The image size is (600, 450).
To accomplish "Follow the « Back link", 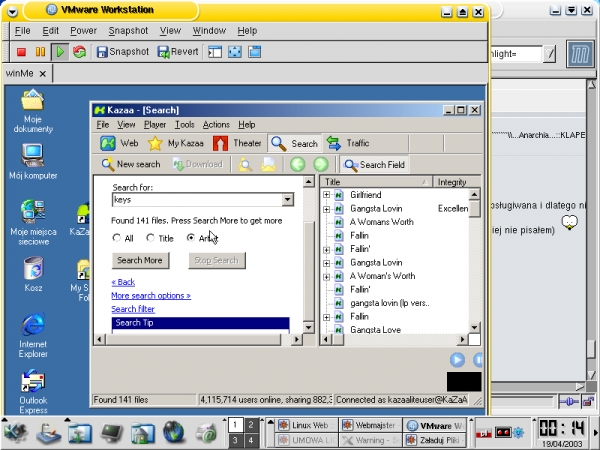I will (123, 282).
